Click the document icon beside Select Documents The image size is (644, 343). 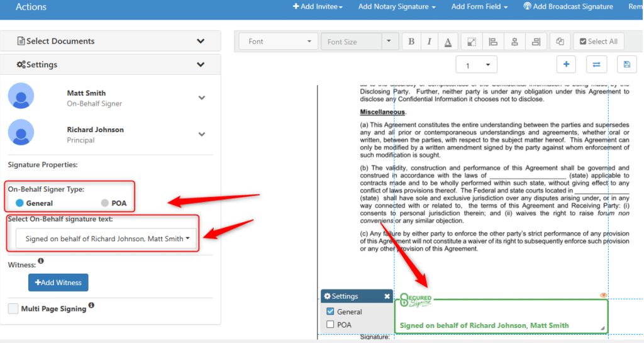point(21,41)
